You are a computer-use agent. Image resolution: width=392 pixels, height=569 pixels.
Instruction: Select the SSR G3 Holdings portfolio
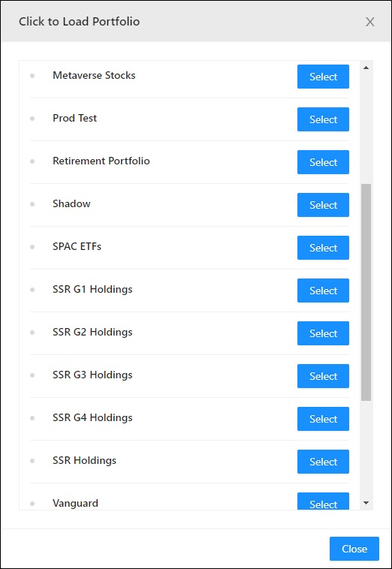323,376
